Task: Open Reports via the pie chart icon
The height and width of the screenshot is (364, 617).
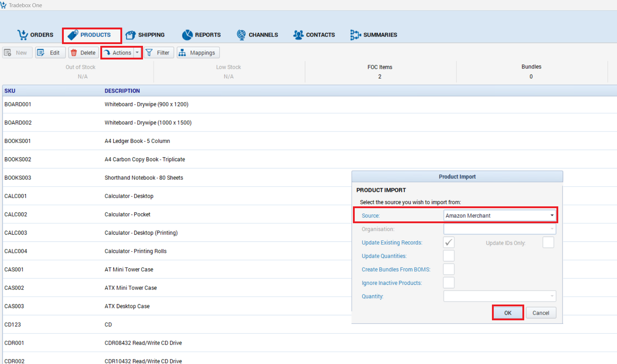Action: (x=187, y=35)
